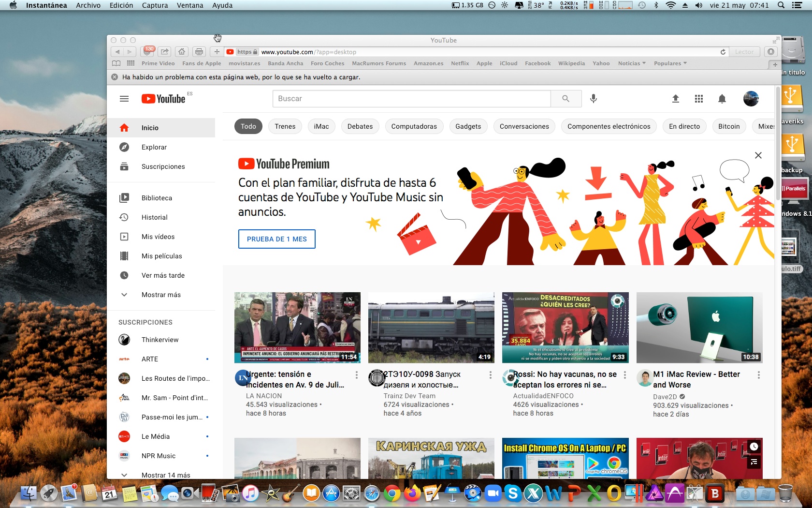Start voice search with the microphone
This screenshot has width=812, height=508.
pos(594,99)
